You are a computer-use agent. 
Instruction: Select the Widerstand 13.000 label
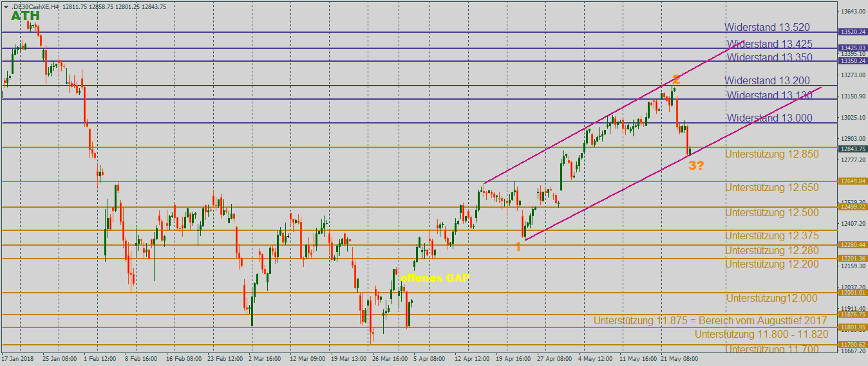pyautogui.click(x=769, y=118)
